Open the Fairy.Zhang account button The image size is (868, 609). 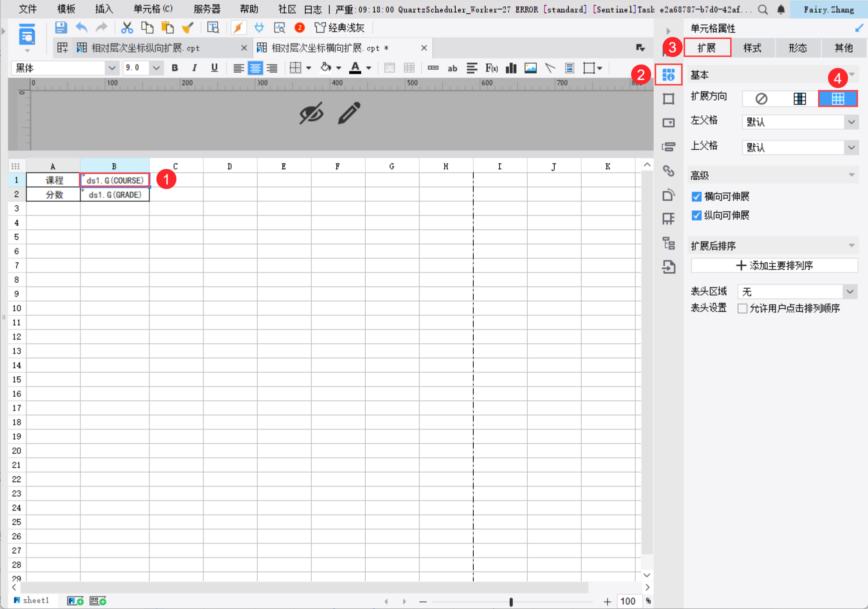point(829,9)
